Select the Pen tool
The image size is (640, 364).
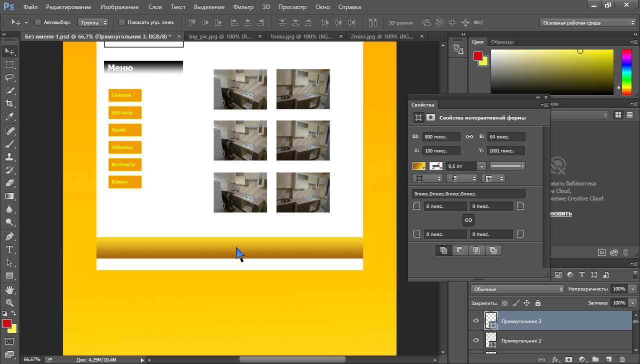pyautogui.click(x=9, y=236)
